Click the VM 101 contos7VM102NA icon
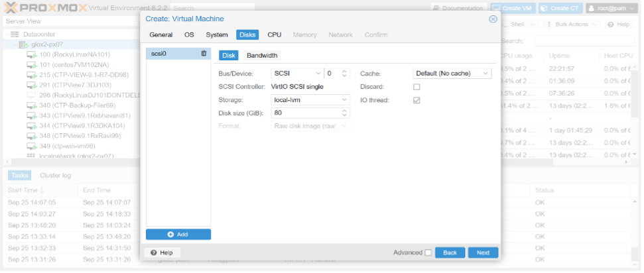644x273 pixels. (x=32, y=65)
